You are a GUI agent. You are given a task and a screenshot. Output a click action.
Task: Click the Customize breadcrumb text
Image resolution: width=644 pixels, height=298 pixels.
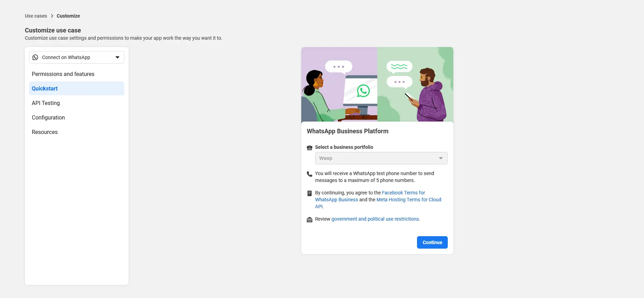pyautogui.click(x=68, y=16)
